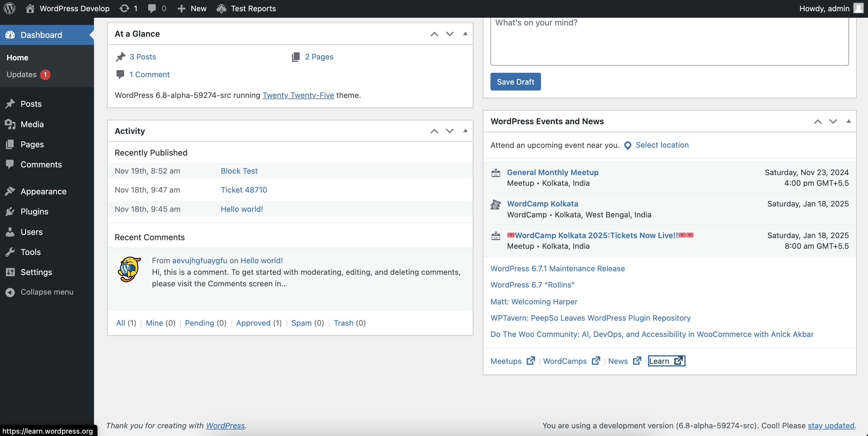Click the Comments bubble icon in sidebar

pos(10,164)
